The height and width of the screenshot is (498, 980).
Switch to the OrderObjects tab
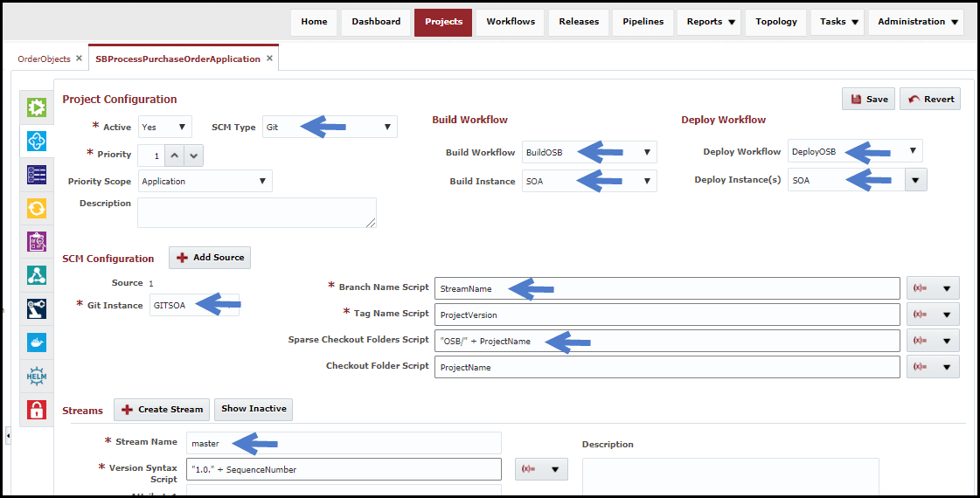[44, 59]
